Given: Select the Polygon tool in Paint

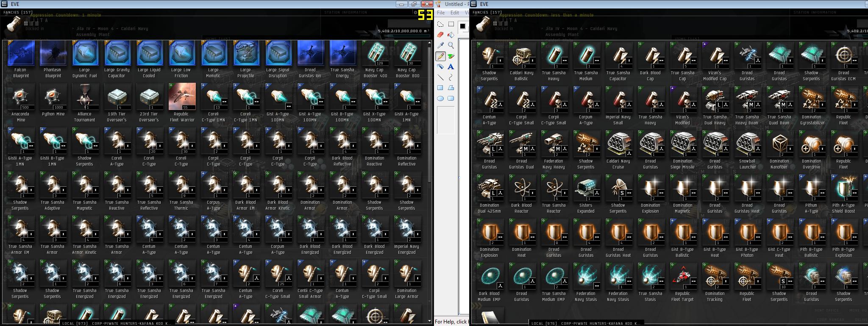Looking at the screenshot, I should tap(451, 88).
